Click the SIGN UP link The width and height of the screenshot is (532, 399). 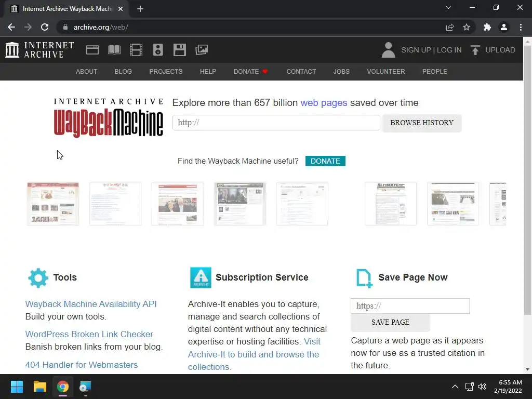pos(416,50)
